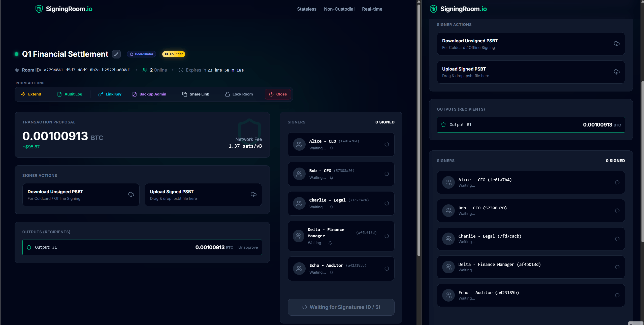The image size is (644, 325).
Task: Click the shield icon of left Output #1
Action: [29, 247]
